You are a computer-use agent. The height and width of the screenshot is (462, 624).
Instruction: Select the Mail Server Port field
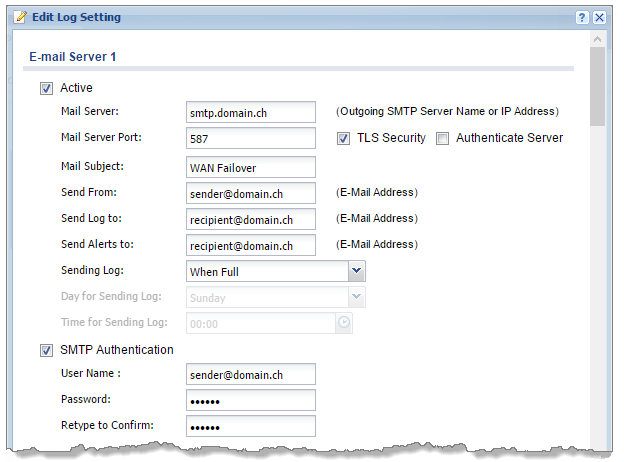250,140
